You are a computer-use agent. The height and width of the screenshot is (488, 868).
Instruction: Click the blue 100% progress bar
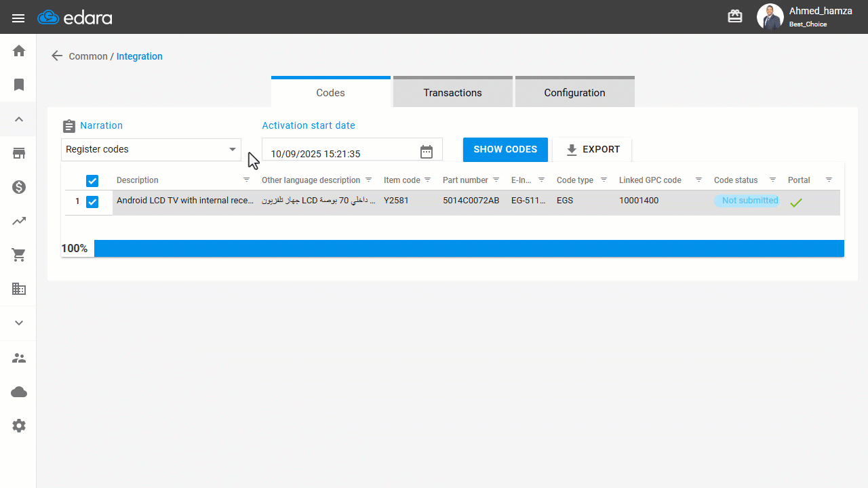[x=469, y=248]
